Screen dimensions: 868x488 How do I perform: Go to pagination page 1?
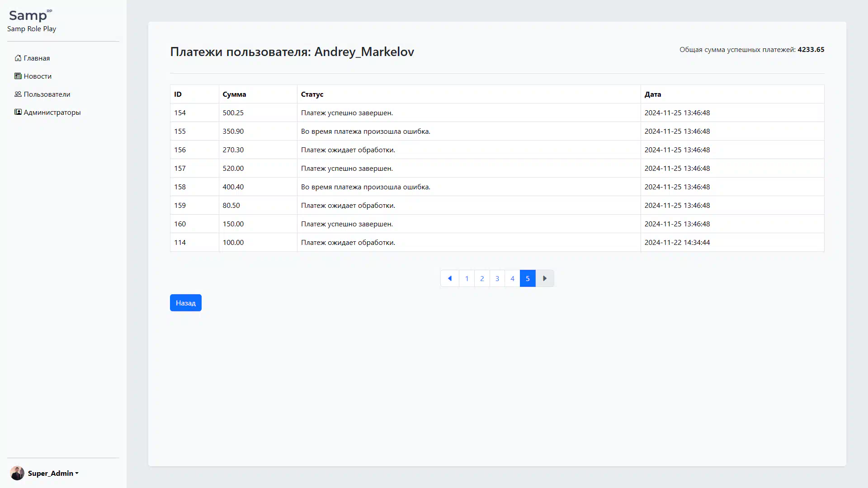[467, 278]
